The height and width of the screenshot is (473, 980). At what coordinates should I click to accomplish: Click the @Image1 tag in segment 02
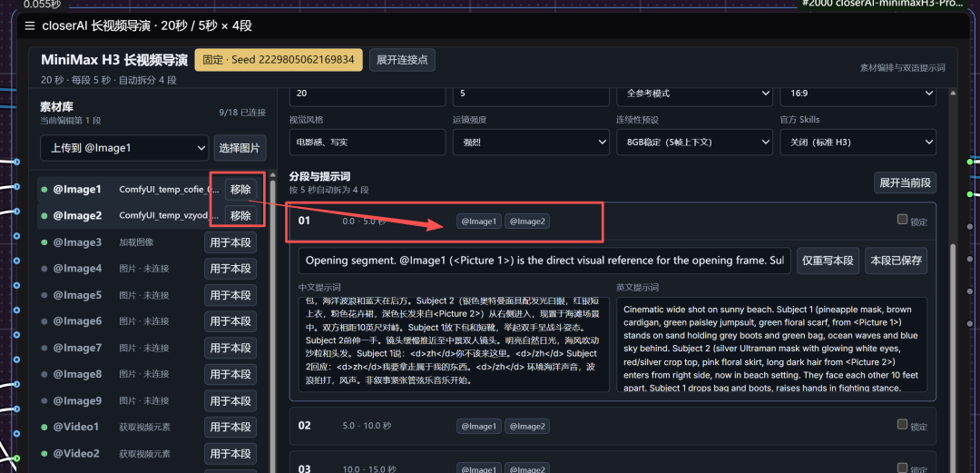pos(479,427)
